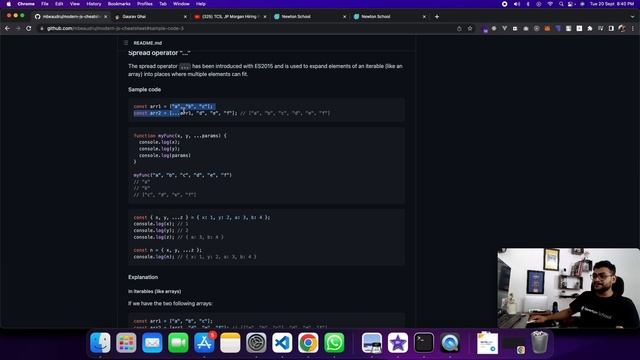Open the tab search chevron
The image size is (640, 360).
(x=633, y=17)
